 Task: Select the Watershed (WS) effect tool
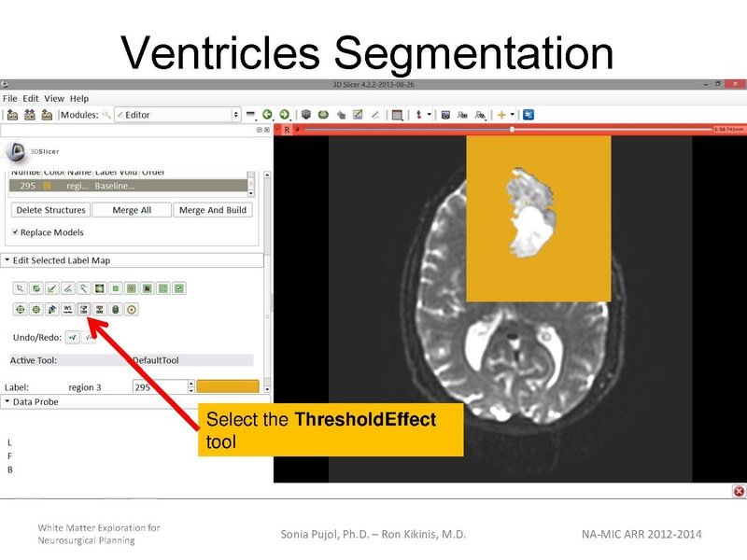[67, 309]
